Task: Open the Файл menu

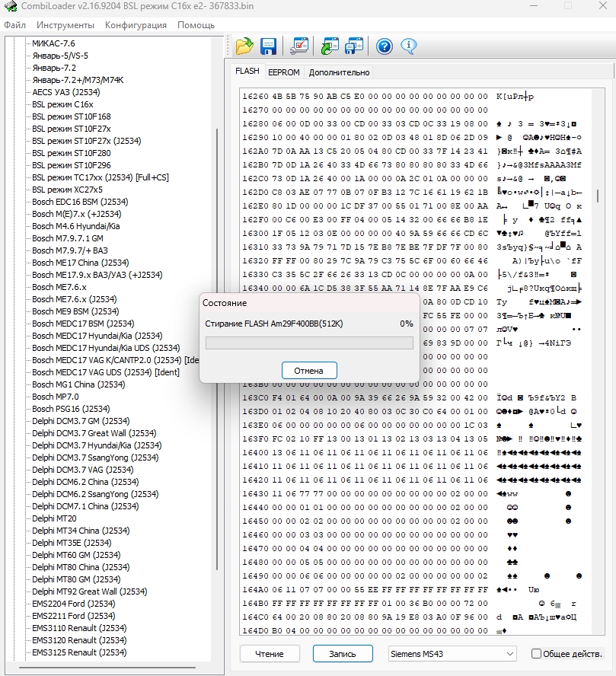Action: click(14, 25)
